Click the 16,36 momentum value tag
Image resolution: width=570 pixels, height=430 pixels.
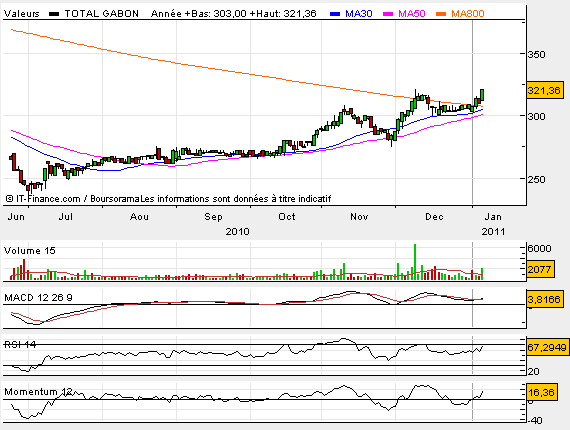click(542, 393)
